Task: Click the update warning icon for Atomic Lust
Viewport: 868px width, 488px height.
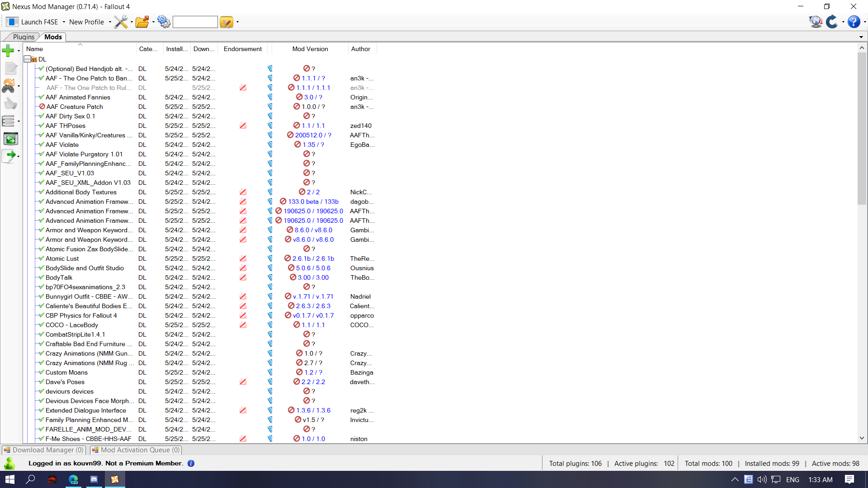Action: (288, 258)
